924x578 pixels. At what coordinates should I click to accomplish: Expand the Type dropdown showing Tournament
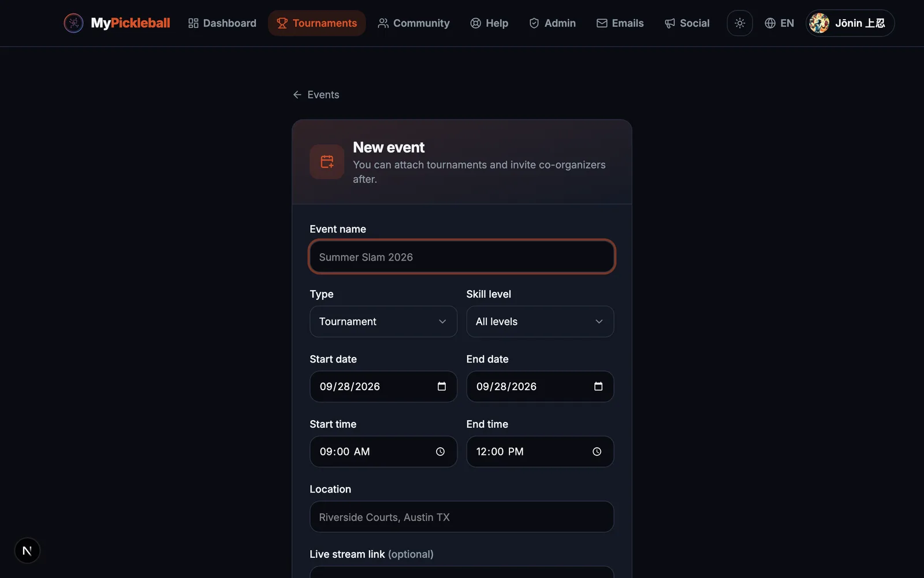pos(383,321)
